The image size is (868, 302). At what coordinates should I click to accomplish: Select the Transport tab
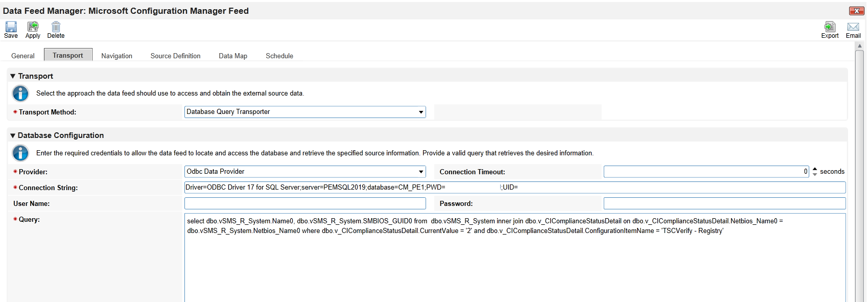coord(68,55)
